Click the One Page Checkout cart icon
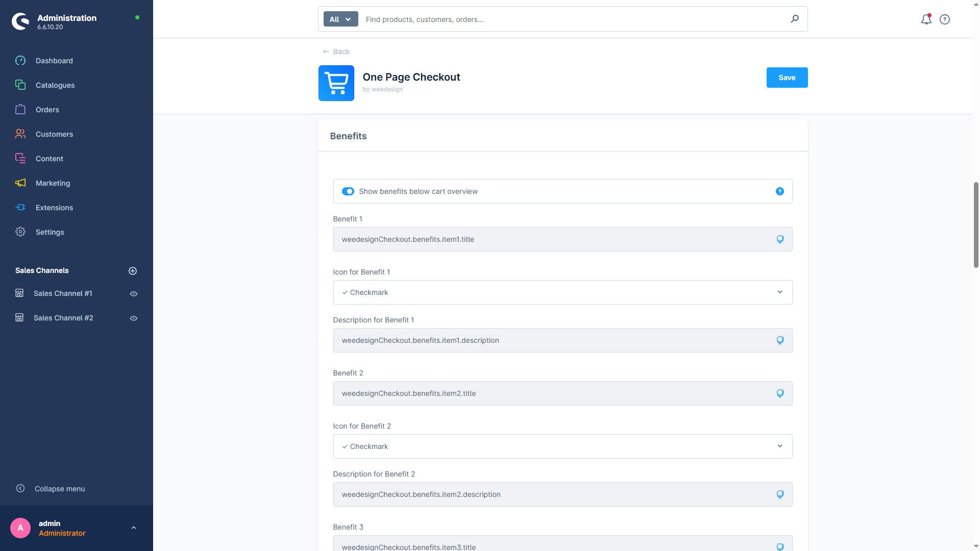Screen dimensions: 980x551 point(336,83)
